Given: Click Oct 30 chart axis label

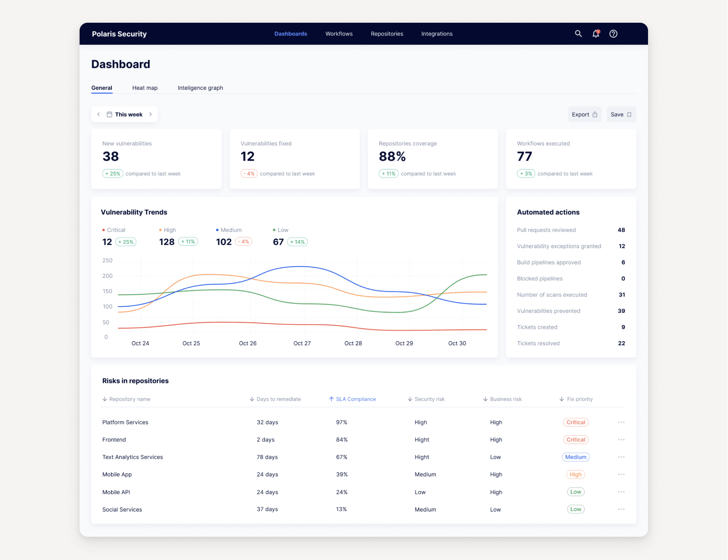Looking at the screenshot, I should [x=457, y=343].
